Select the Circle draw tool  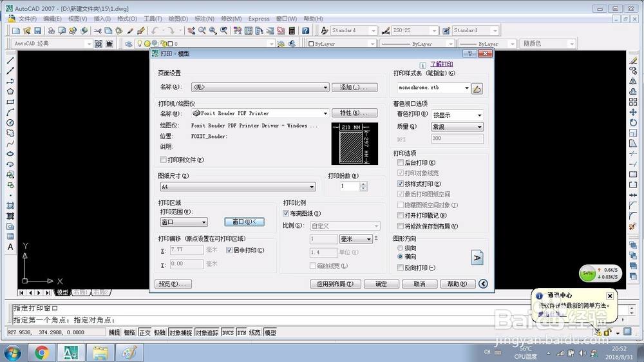coord(10,122)
